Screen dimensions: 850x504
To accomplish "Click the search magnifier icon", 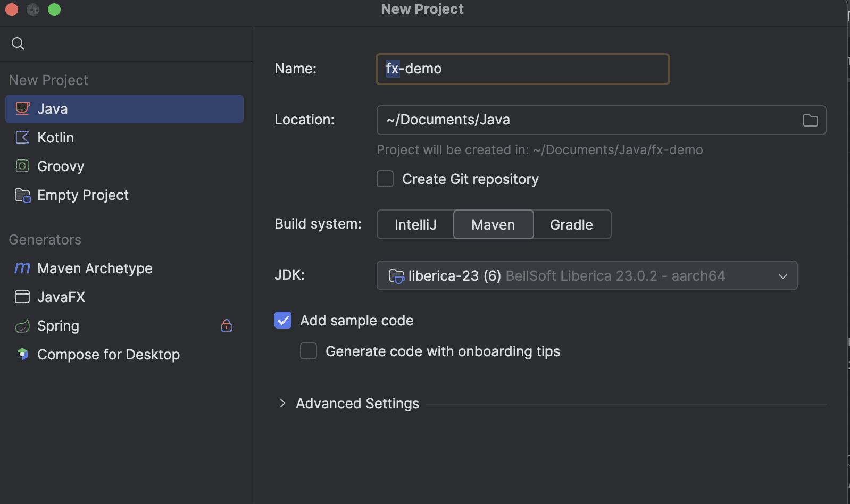I will coord(18,44).
